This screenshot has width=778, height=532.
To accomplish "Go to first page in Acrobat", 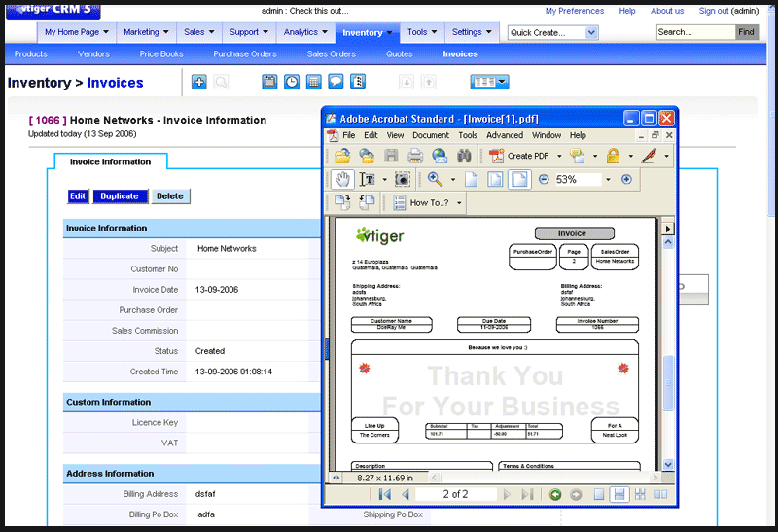I will pyautogui.click(x=384, y=494).
